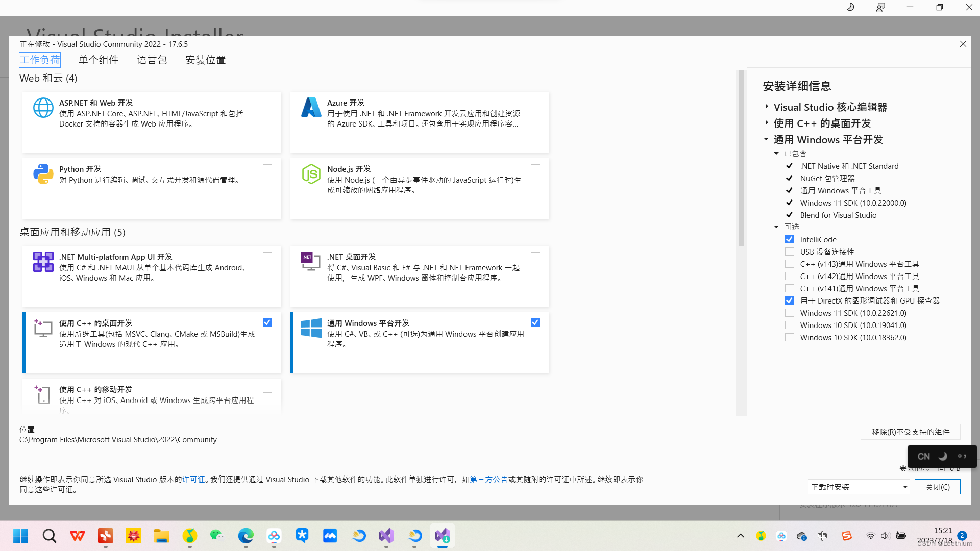Switch to 单个组件 tab
Screen dimensions: 980x551
[99, 60]
